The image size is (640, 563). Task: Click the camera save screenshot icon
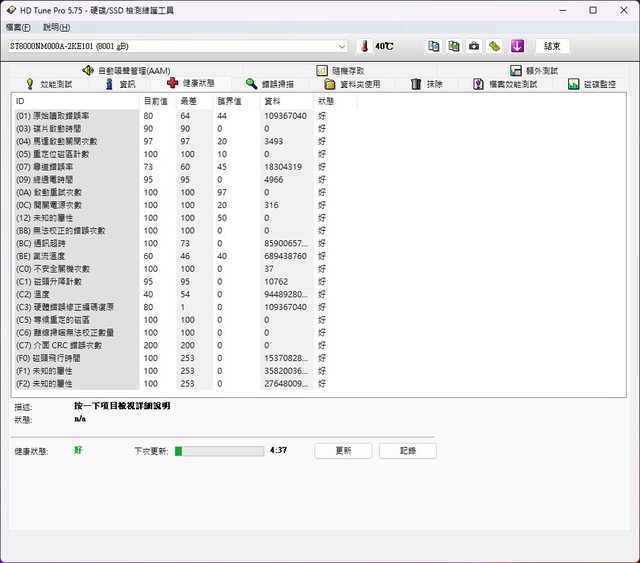pyautogui.click(x=474, y=46)
